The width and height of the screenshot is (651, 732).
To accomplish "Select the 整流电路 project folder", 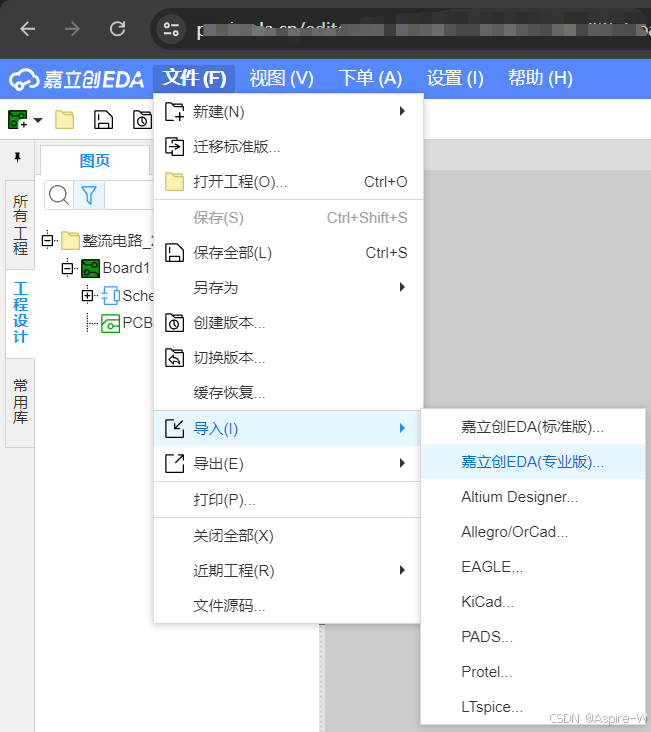I will [106, 240].
